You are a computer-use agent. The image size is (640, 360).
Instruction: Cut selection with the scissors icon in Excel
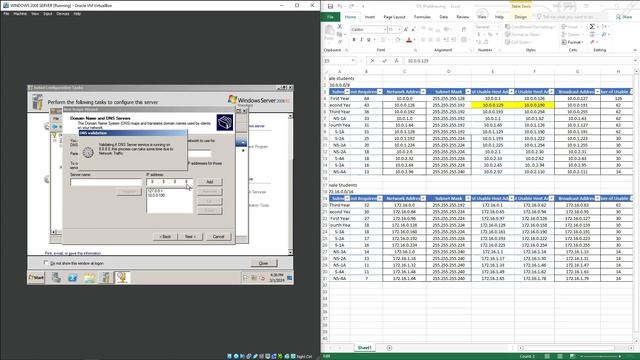click(x=339, y=27)
